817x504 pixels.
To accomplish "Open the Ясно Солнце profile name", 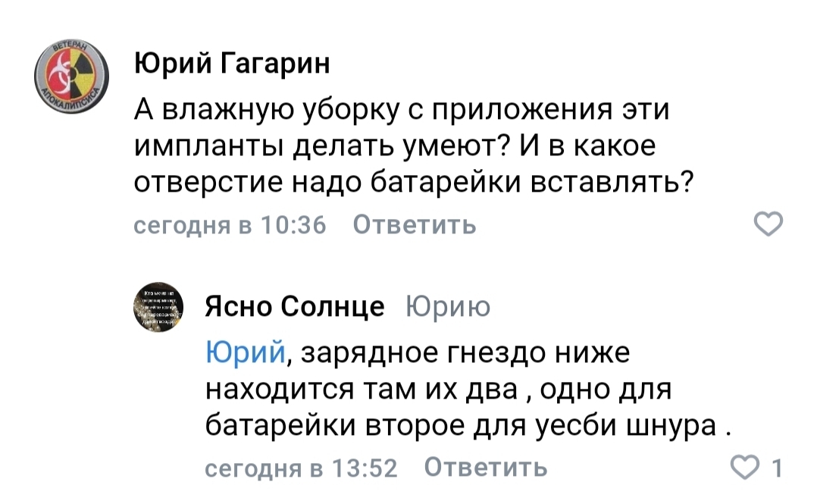I will pyautogui.click(x=296, y=307).
